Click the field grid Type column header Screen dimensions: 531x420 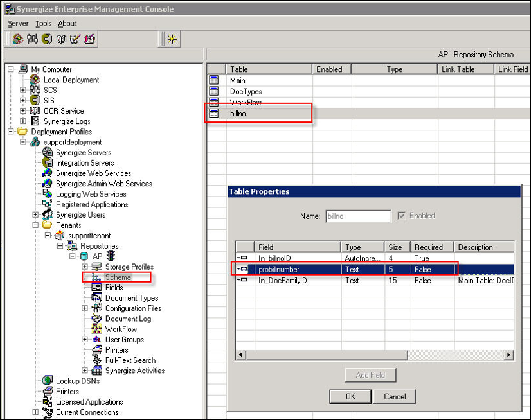363,247
